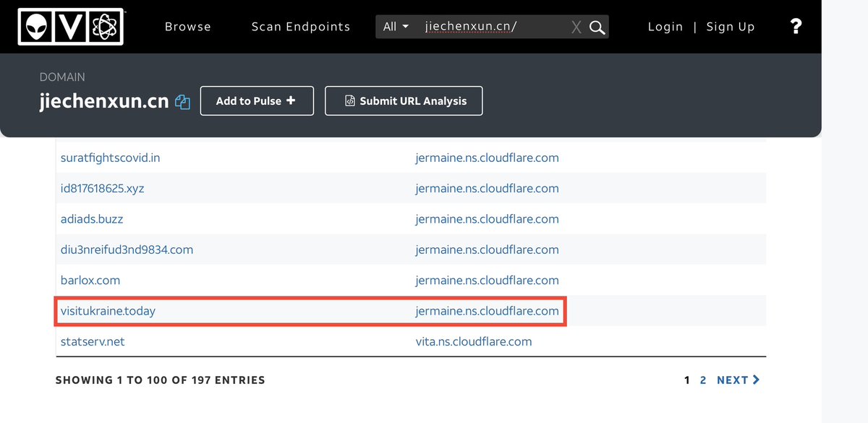Viewport: 868px width, 423px height.
Task: Open the diu3nreifud3nd9834.com domain link
Action: tap(127, 249)
